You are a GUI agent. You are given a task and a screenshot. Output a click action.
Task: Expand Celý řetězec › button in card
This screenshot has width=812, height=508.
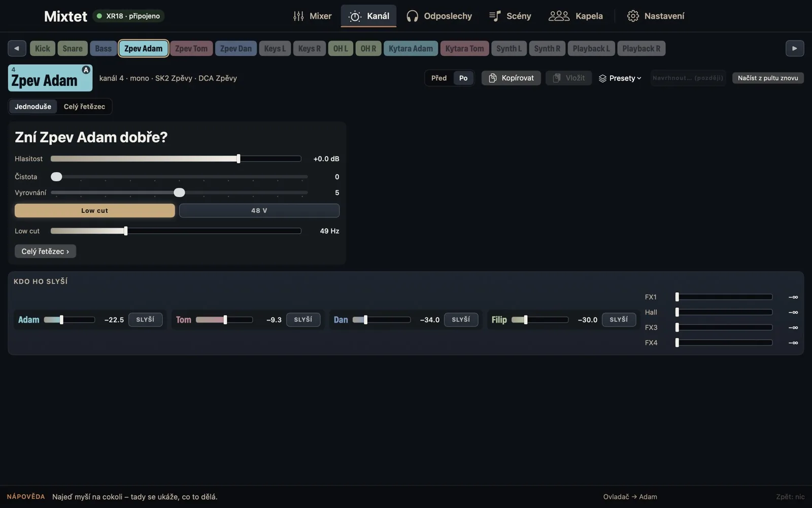[x=45, y=251]
